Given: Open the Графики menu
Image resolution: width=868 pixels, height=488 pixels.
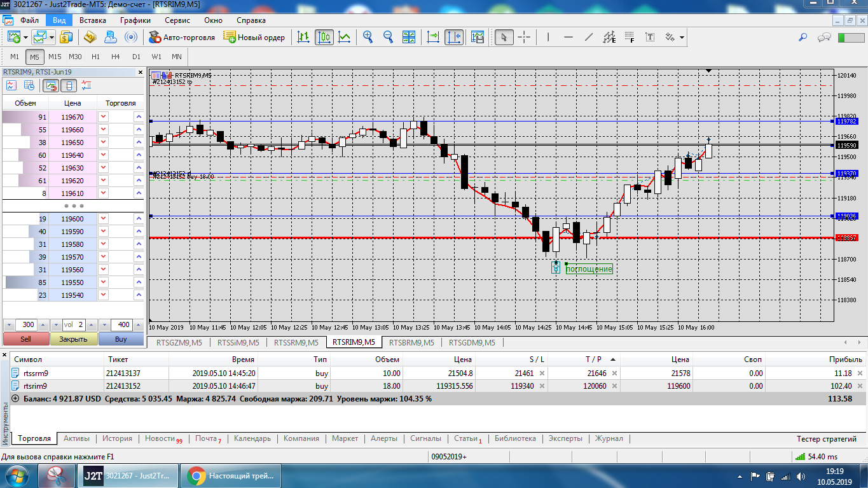Looking at the screenshot, I should 135,20.
